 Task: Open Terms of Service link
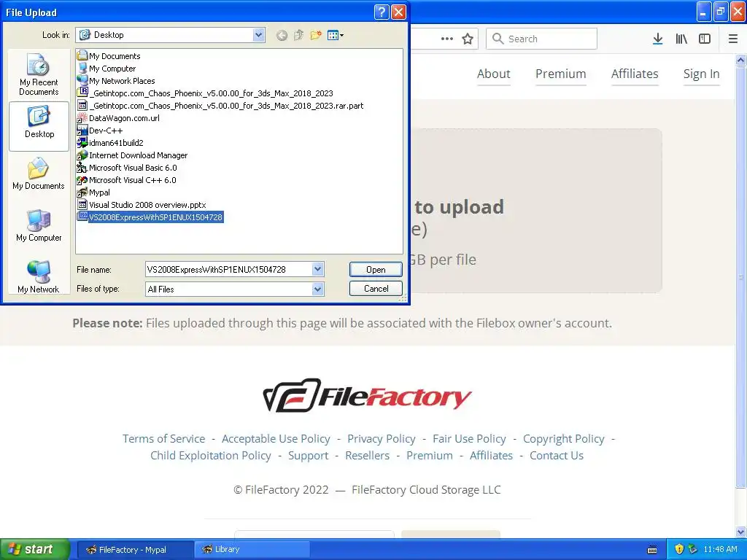click(164, 438)
